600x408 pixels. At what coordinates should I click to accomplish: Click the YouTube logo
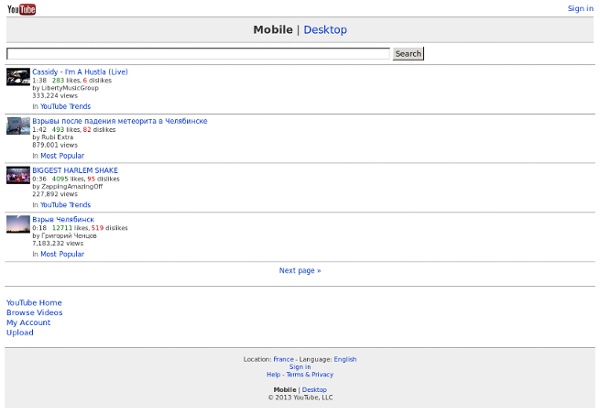point(21,9)
